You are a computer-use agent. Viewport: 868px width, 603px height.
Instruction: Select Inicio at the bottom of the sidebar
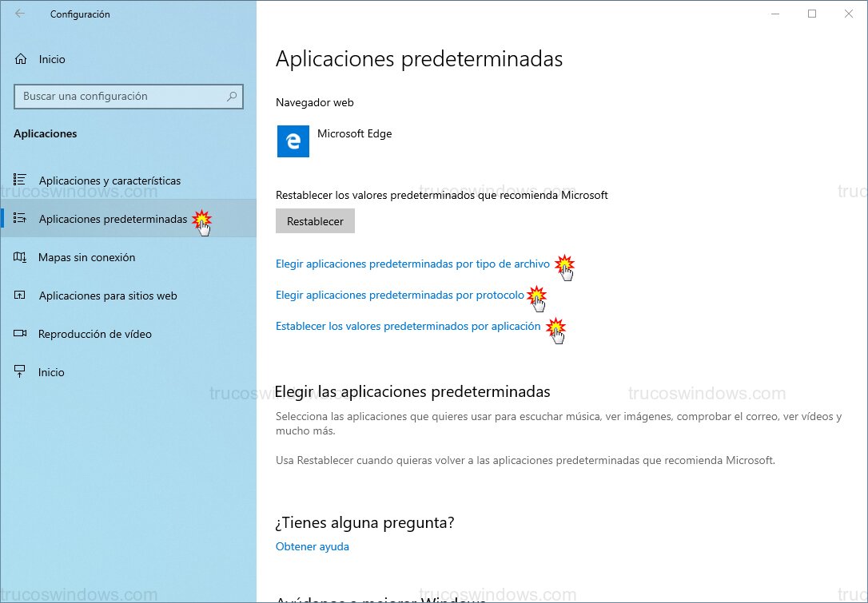[52, 372]
